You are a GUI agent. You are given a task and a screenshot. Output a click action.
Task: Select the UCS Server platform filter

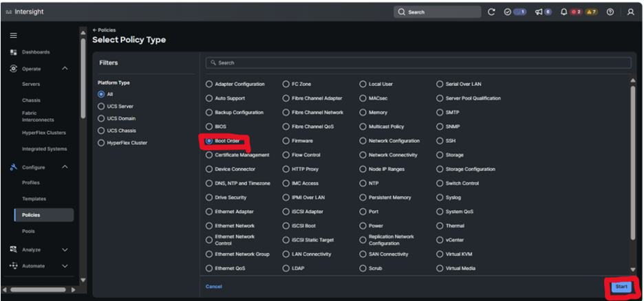click(x=101, y=107)
